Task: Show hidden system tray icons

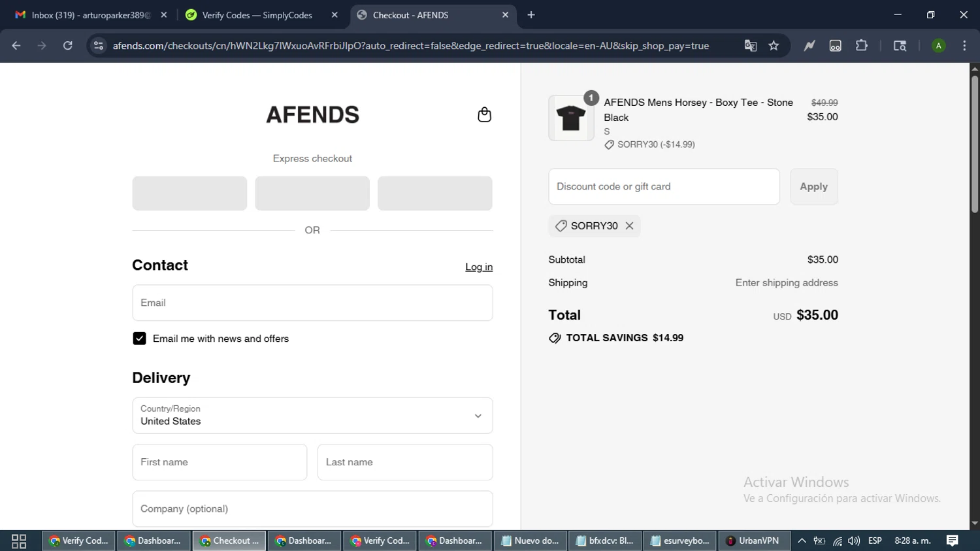Action: tap(802, 541)
